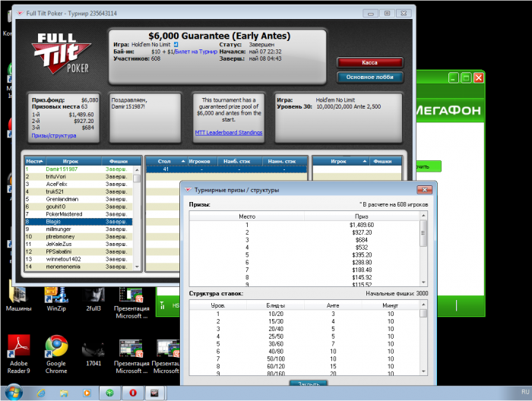Click the Приз column header
The width and height of the screenshot is (532, 401).
[x=362, y=216]
